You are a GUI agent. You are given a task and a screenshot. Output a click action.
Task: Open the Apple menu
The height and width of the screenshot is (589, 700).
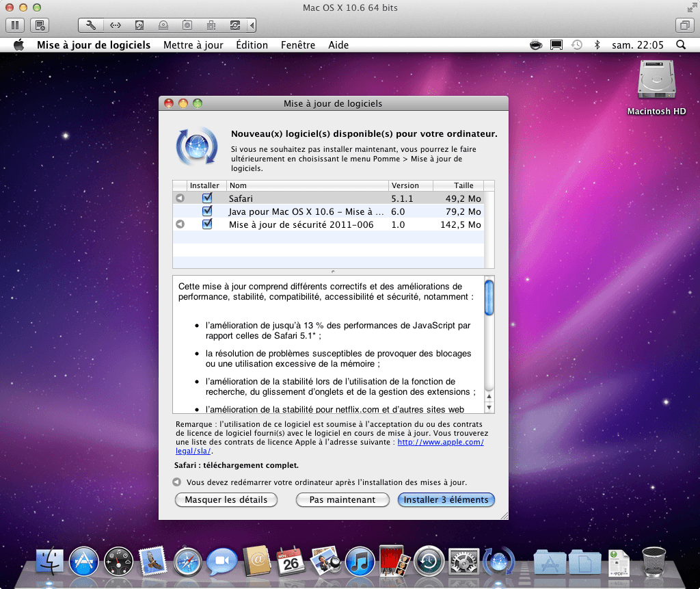18,44
